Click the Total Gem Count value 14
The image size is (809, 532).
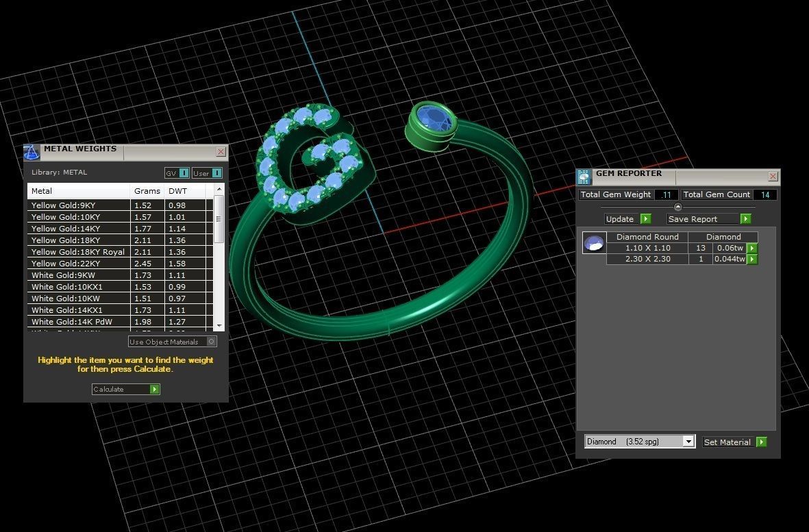tap(765, 195)
